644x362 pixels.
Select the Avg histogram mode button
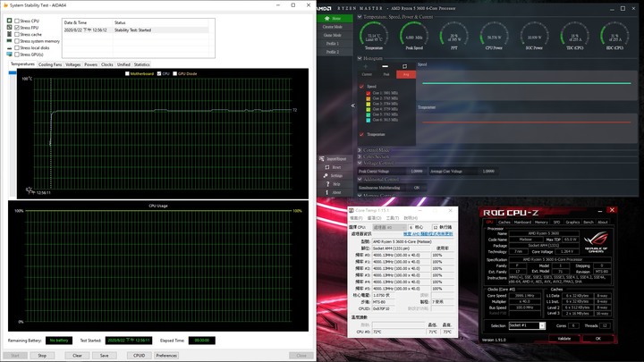tap(406, 74)
